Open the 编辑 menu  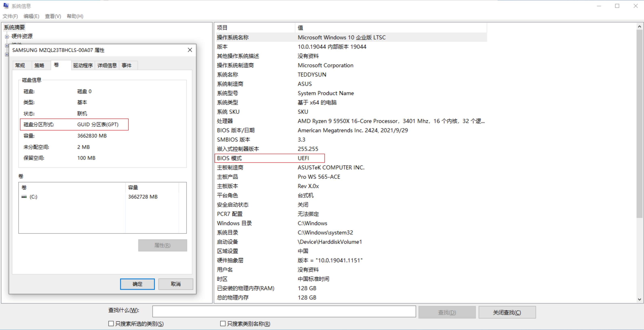[31, 16]
